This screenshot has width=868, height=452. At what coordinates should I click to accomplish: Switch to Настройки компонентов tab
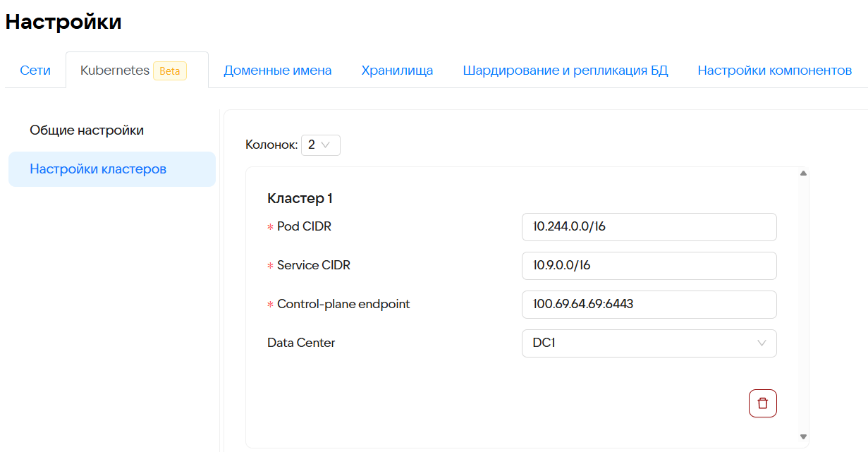click(775, 71)
